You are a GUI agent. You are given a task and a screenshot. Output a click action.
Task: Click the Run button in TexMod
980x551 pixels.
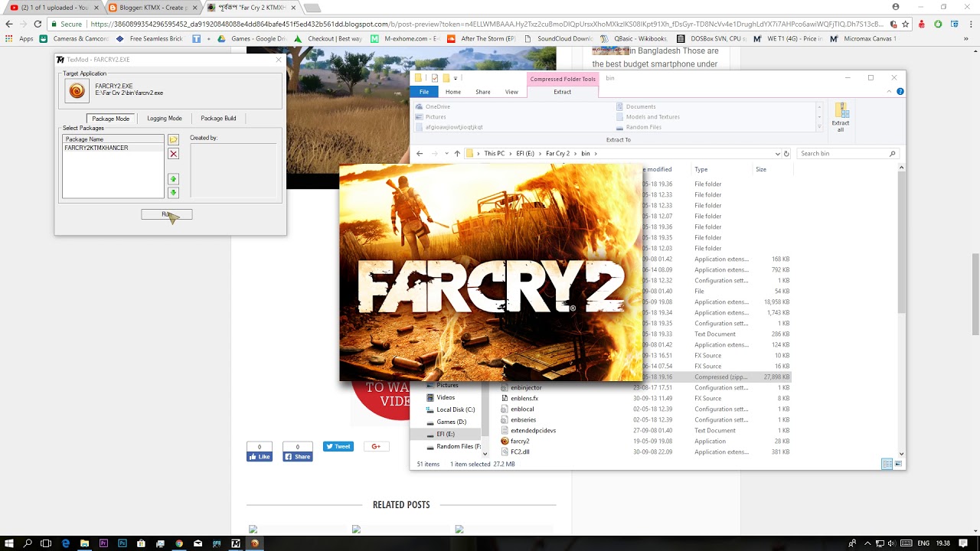click(x=166, y=214)
